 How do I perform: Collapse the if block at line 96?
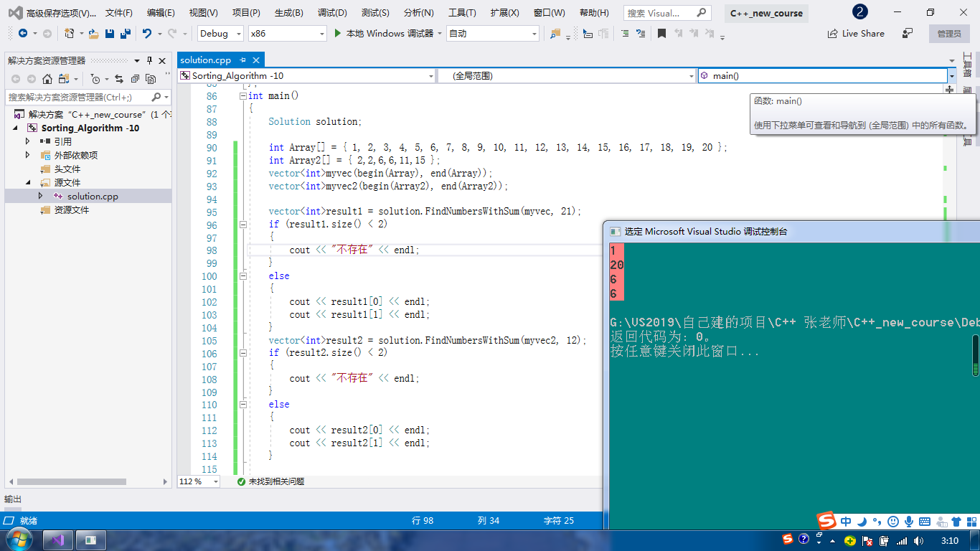click(243, 225)
